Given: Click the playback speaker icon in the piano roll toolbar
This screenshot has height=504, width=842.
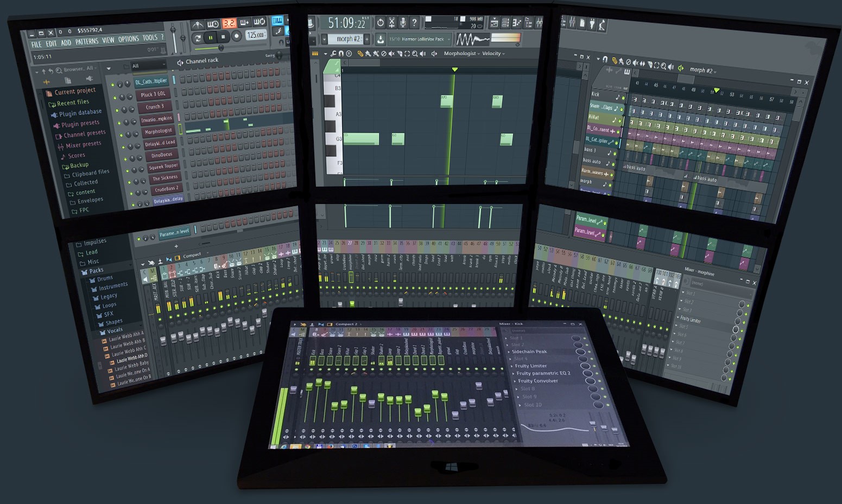Looking at the screenshot, I should pyautogui.click(x=423, y=53).
